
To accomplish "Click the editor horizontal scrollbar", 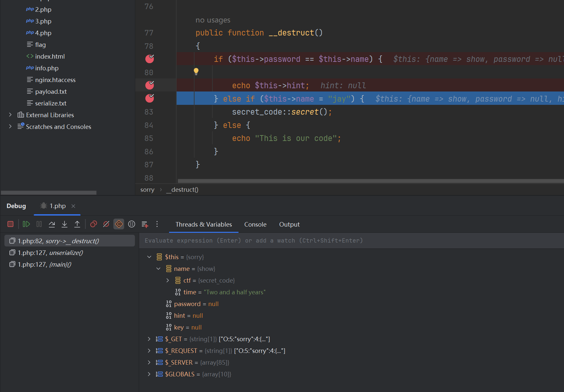I will [x=370, y=181].
